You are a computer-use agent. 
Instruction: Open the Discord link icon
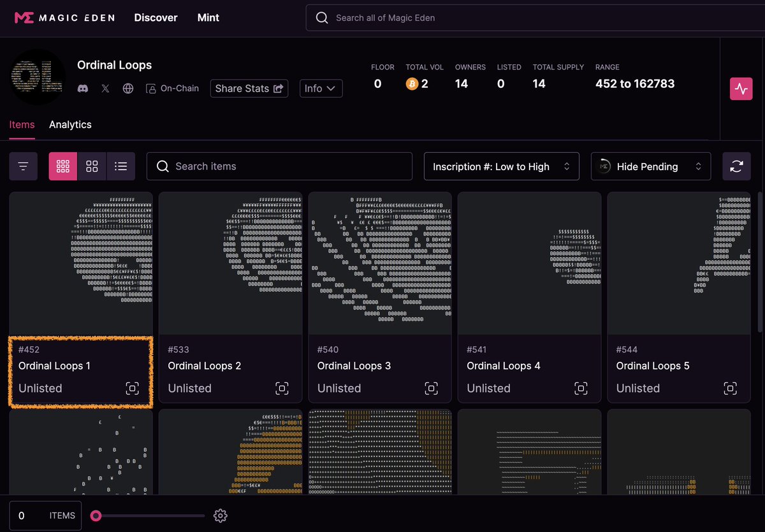click(x=83, y=89)
